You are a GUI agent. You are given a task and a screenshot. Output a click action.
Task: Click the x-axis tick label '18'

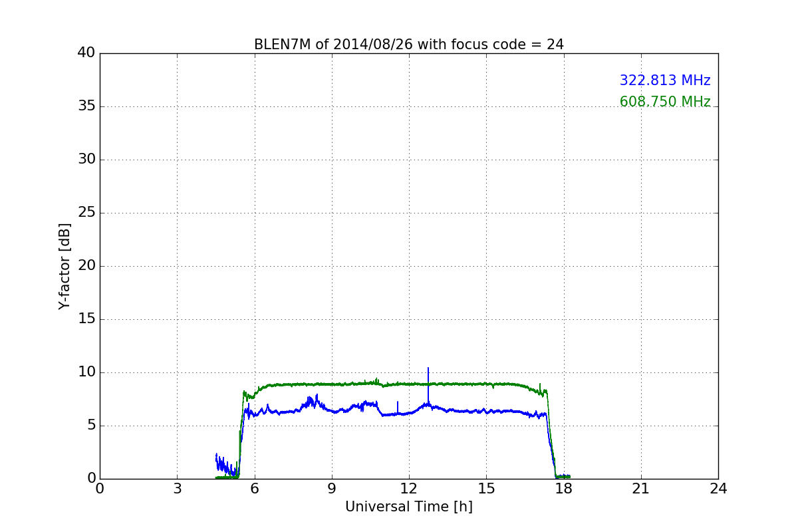pos(564,489)
